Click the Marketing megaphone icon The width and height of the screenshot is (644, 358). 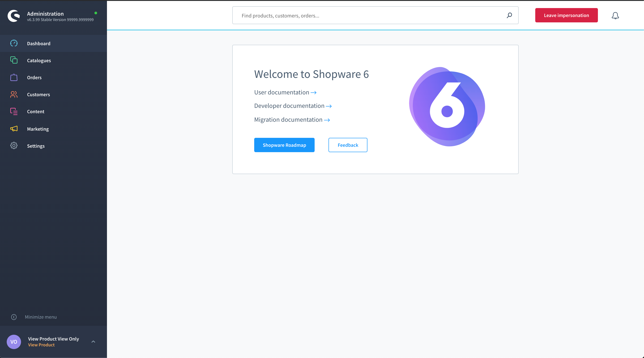point(14,129)
